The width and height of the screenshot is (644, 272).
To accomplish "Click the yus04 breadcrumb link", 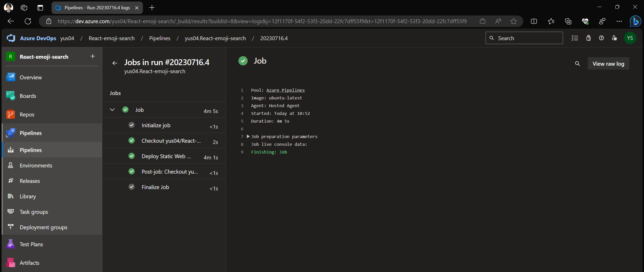I will [x=67, y=38].
